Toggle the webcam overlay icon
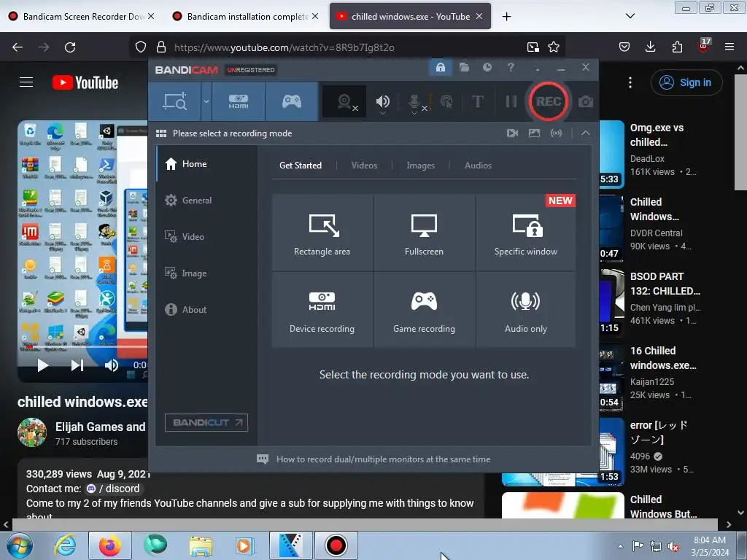The height and width of the screenshot is (560, 747). 345,101
